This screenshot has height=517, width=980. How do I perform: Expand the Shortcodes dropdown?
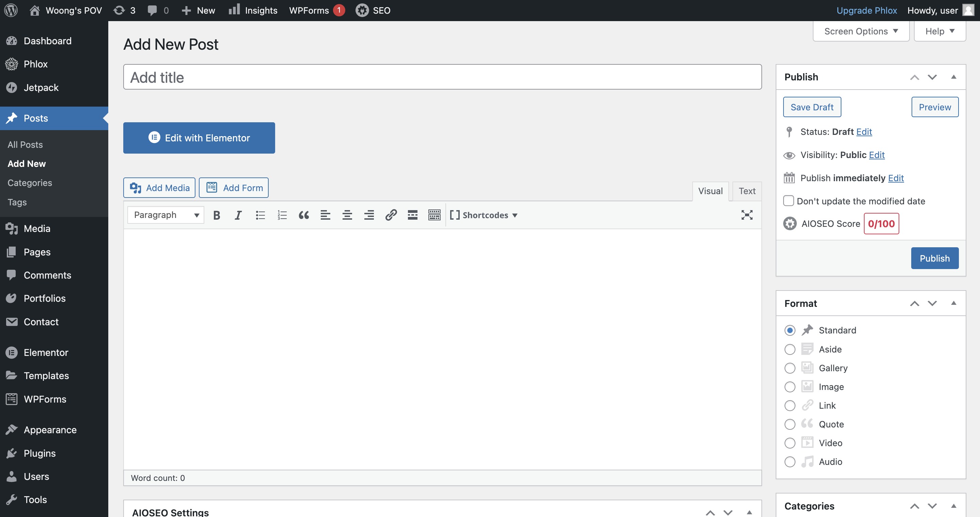[484, 215]
